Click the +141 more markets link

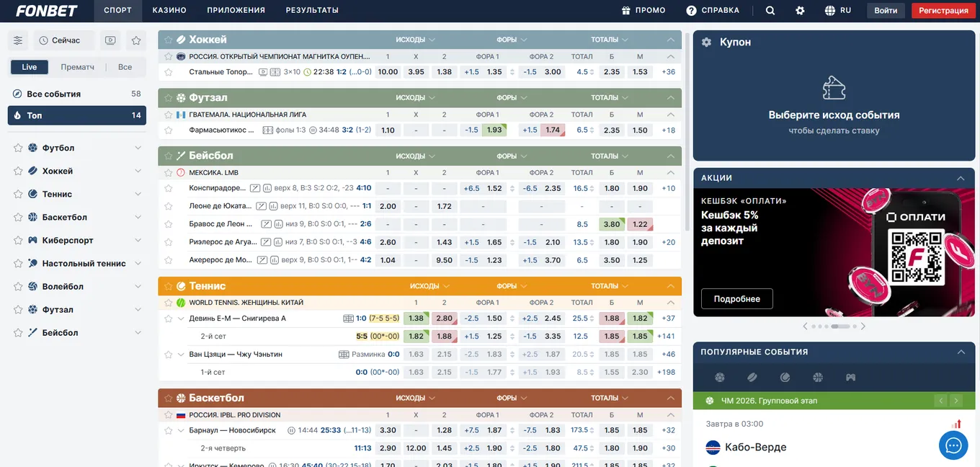point(667,337)
